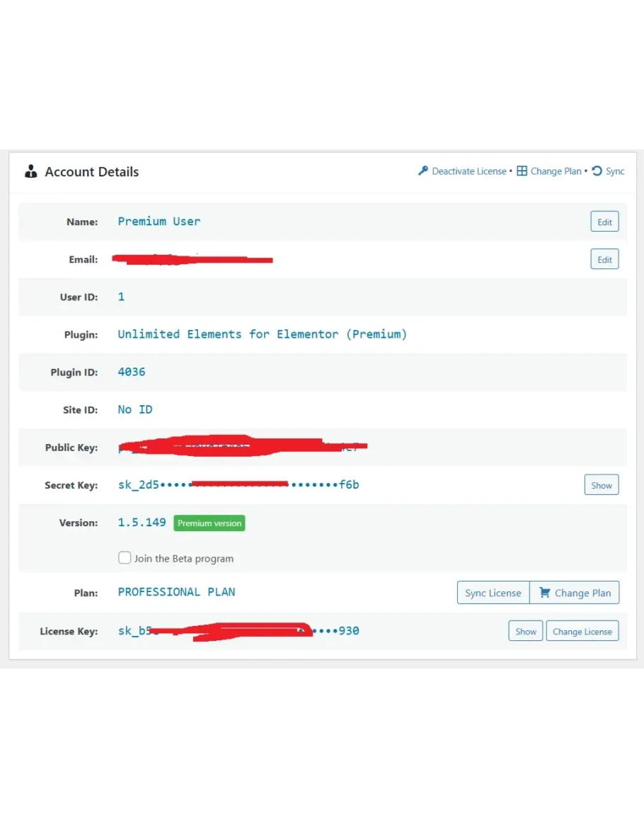The height and width of the screenshot is (818, 644).
Task: Click the Sync link text in header
Action: (x=615, y=171)
